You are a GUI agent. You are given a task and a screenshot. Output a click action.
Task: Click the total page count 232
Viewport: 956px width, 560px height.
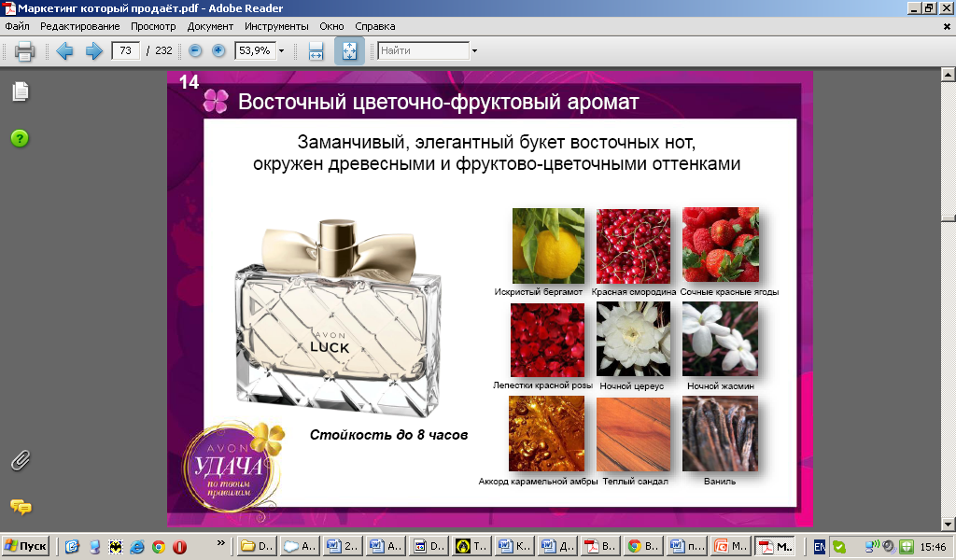(163, 50)
